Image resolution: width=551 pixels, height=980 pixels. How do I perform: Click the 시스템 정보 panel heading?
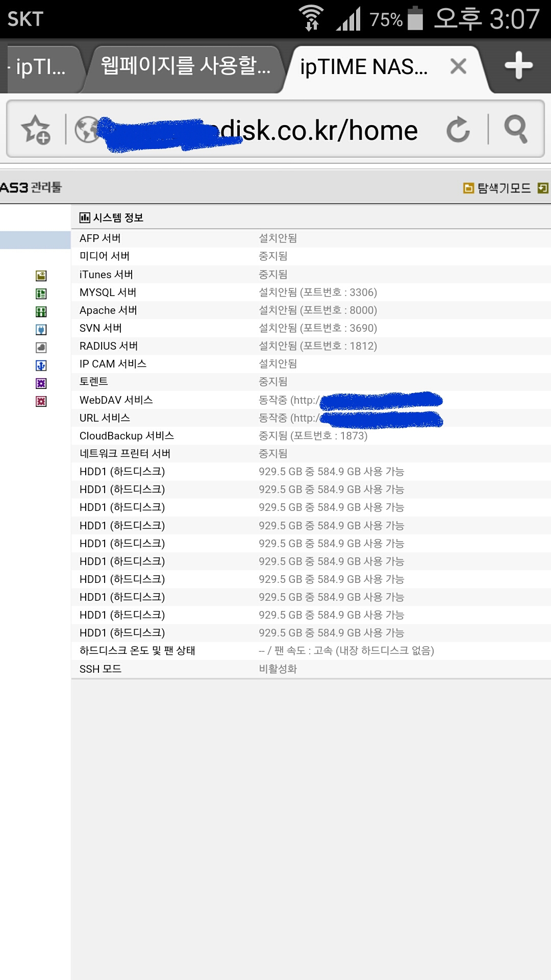point(118,218)
